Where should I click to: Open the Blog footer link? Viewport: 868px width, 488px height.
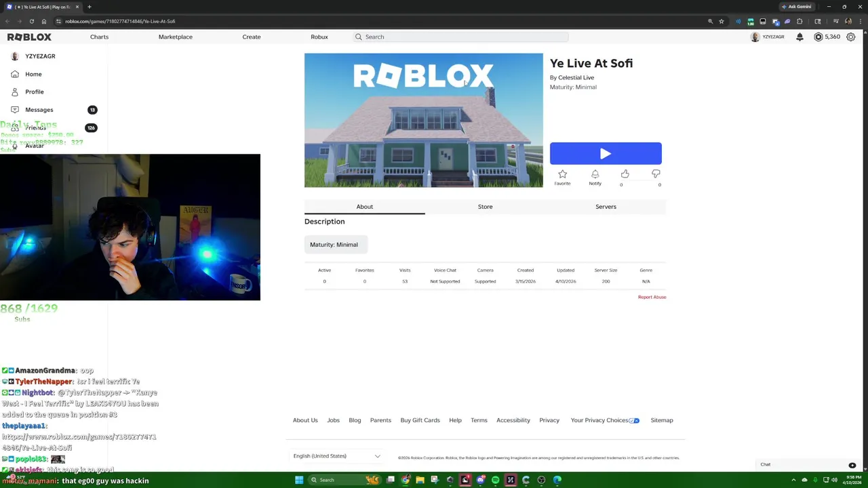click(355, 420)
